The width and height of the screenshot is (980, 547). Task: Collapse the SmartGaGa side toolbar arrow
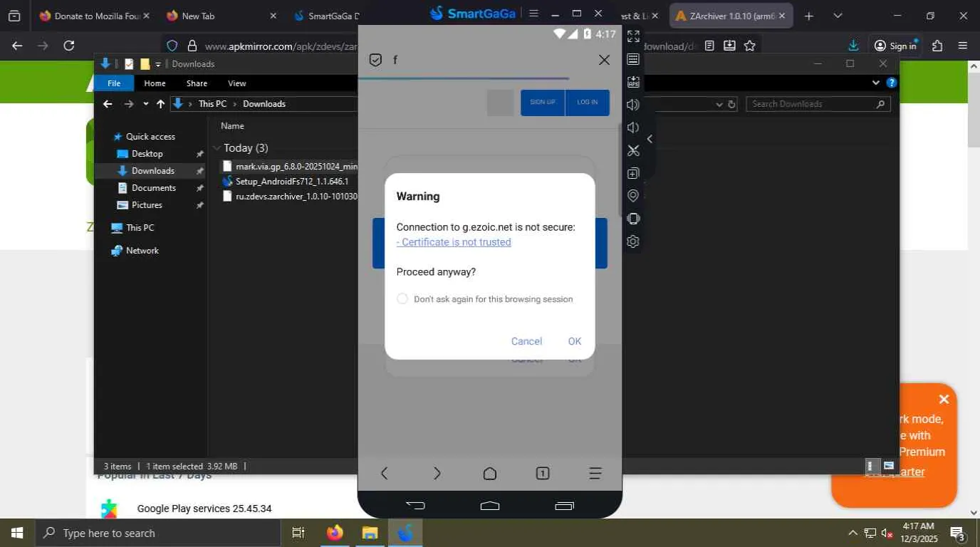(x=650, y=139)
